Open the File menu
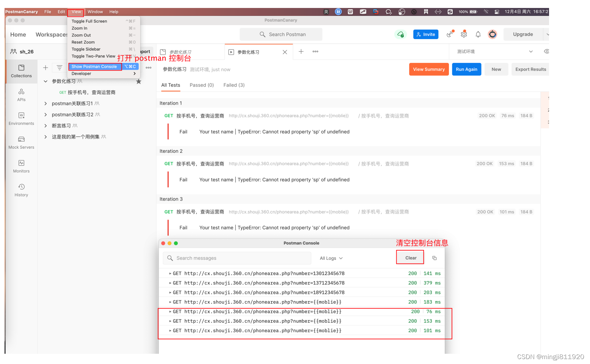The image size is (590, 364). pos(48,12)
